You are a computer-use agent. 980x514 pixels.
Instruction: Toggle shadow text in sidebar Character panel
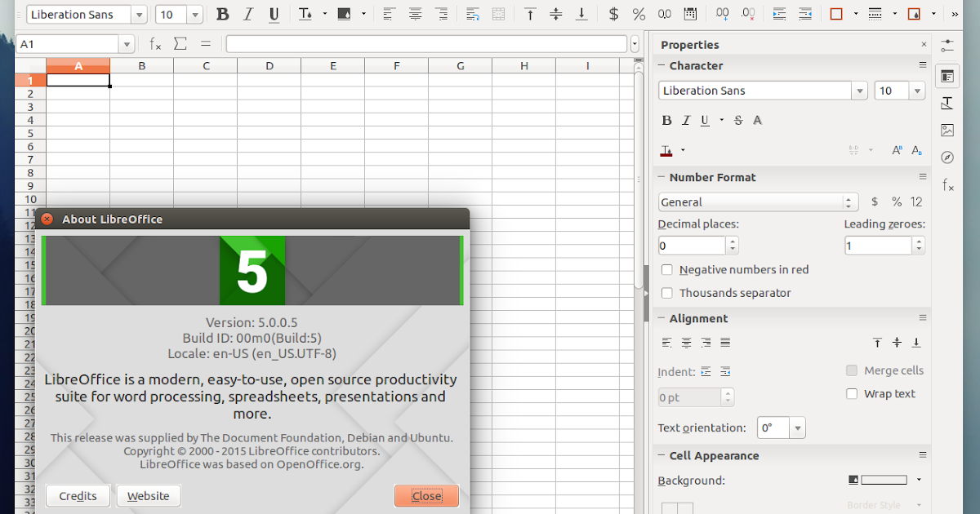coord(757,120)
